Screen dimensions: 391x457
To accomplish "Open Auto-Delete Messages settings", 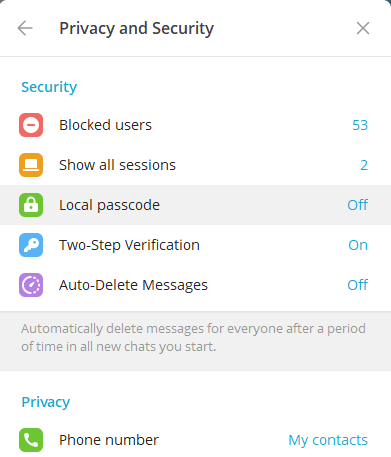I will point(195,285).
